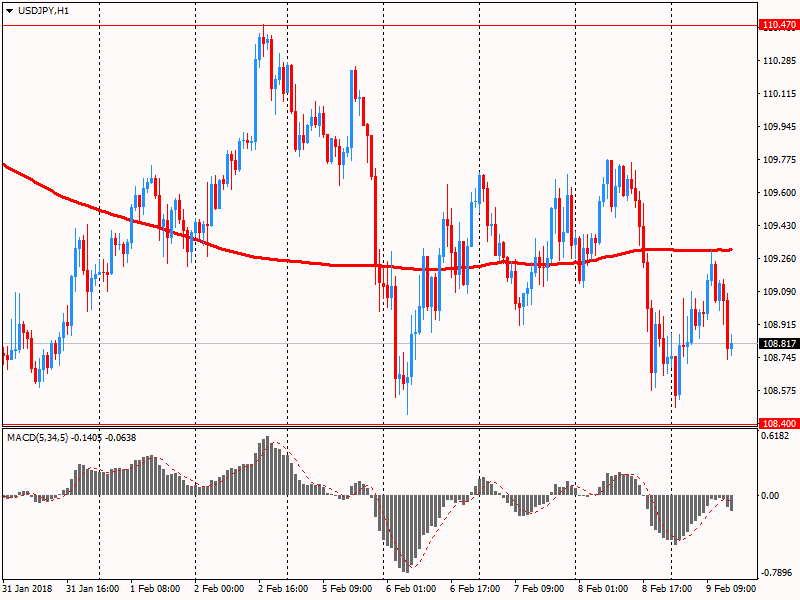
Task: Click the 0.00 MACD zero level label
Action: tap(773, 496)
